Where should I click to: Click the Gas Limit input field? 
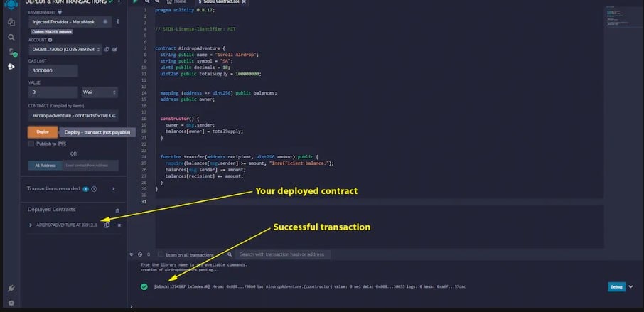[53, 70]
